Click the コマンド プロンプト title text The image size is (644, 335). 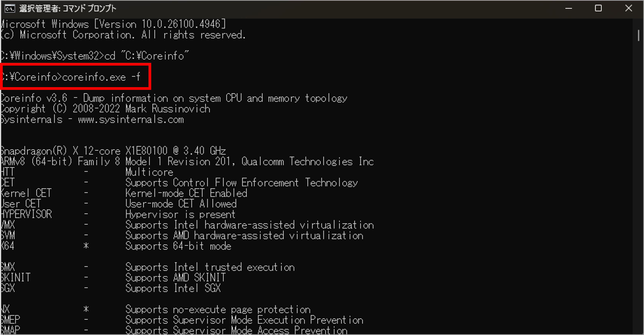(89, 8)
